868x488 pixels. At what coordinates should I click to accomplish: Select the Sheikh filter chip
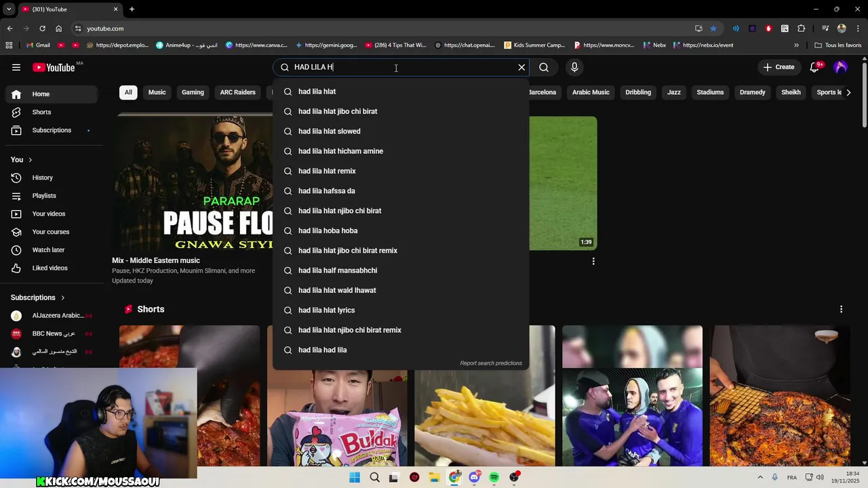[791, 92]
